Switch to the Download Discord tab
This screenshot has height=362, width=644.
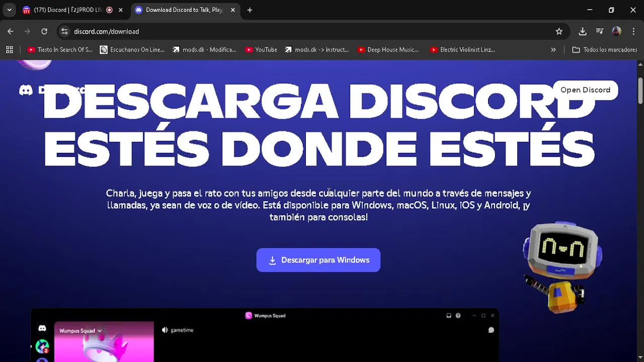coord(184,10)
